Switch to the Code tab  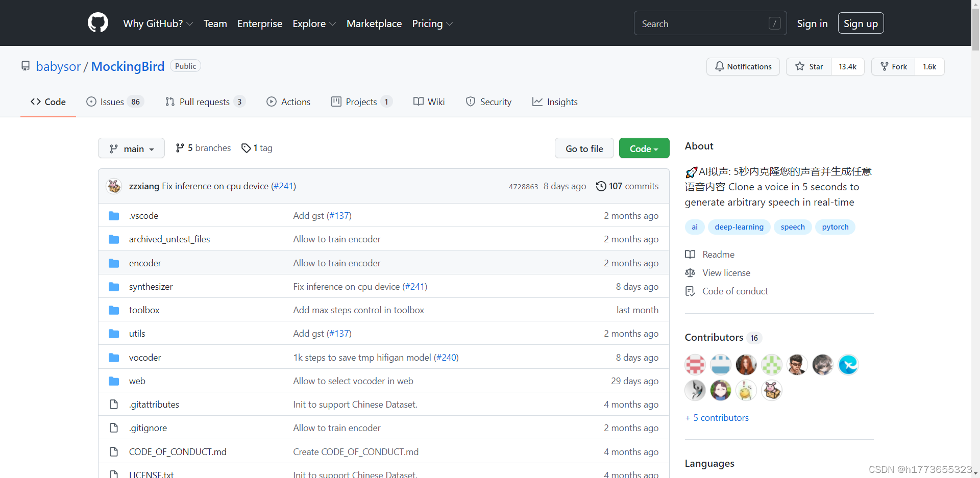48,102
